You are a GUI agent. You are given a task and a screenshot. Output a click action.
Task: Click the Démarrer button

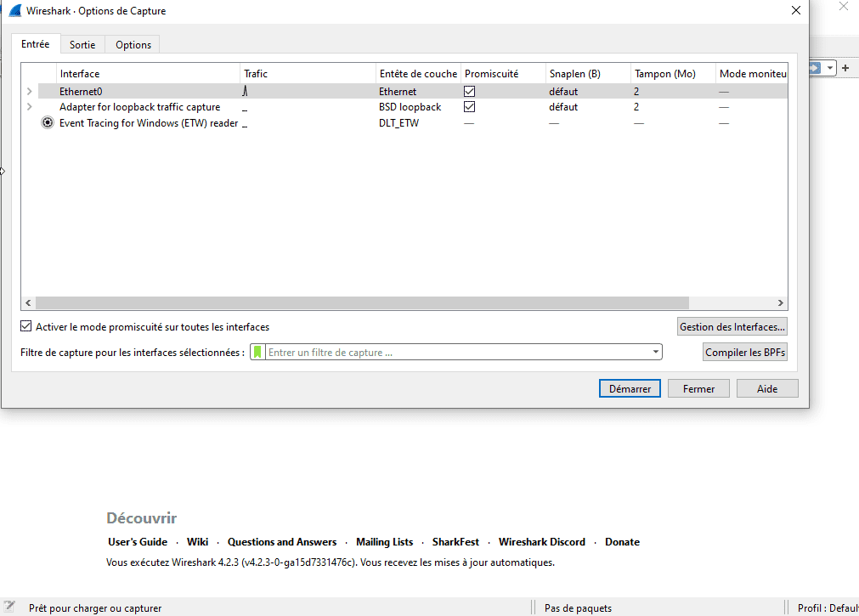coord(630,388)
